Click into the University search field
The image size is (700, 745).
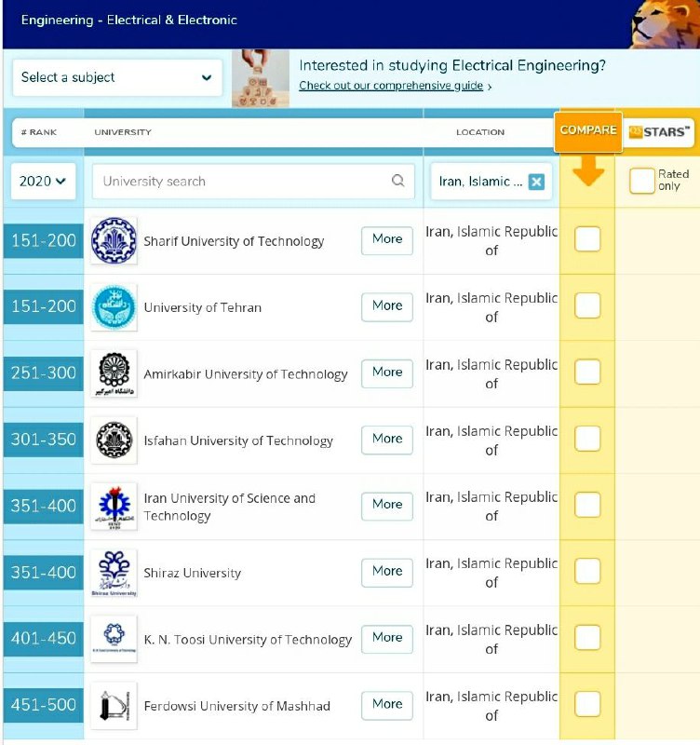(x=253, y=181)
